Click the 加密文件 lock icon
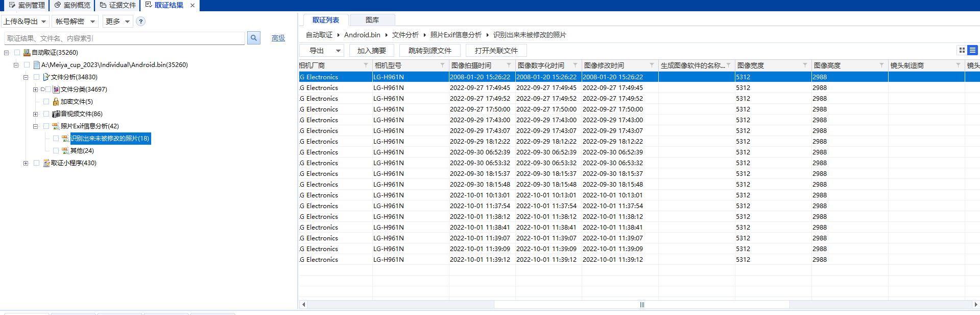The width and height of the screenshot is (980, 315). (56, 102)
